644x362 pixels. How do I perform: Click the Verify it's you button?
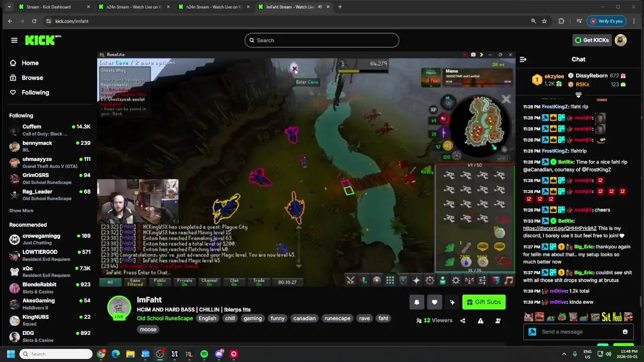click(606, 21)
